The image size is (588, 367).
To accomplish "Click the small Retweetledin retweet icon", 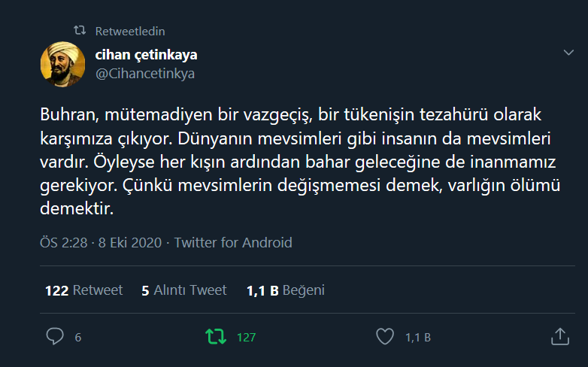I will click(x=80, y=30).
